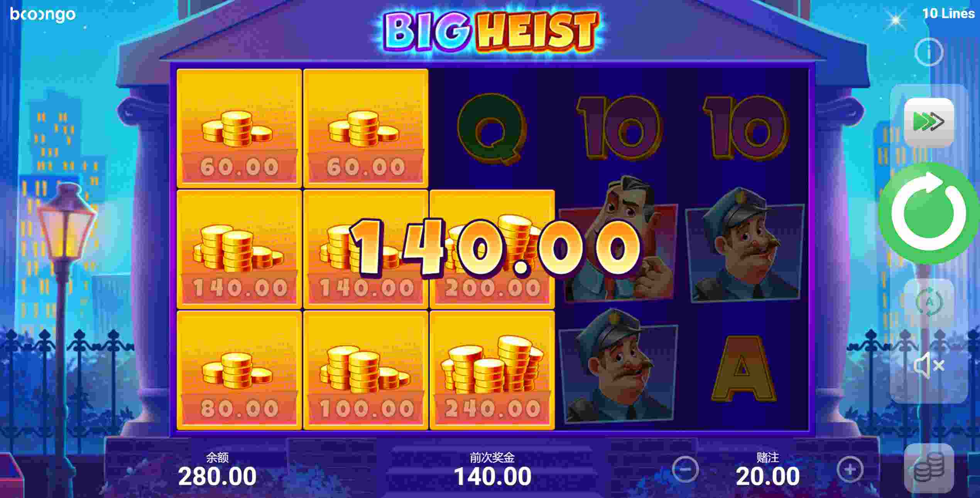
Task: Click the Booongo logo
Action: [x=43, y=15]
